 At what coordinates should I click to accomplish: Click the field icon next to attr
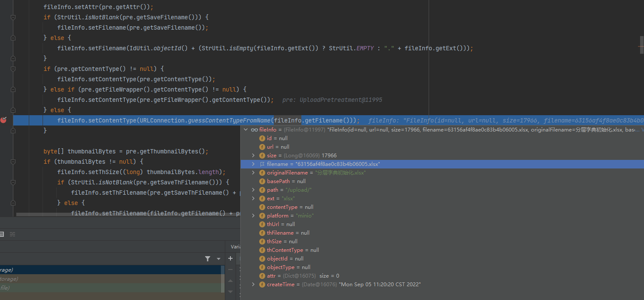262,276
